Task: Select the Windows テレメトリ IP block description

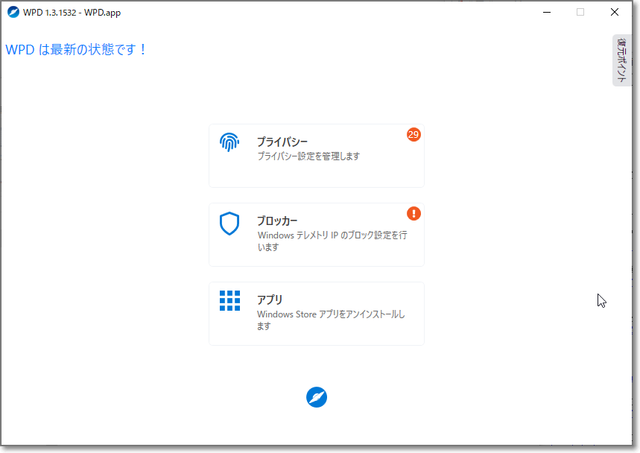Action: (332, 241)
